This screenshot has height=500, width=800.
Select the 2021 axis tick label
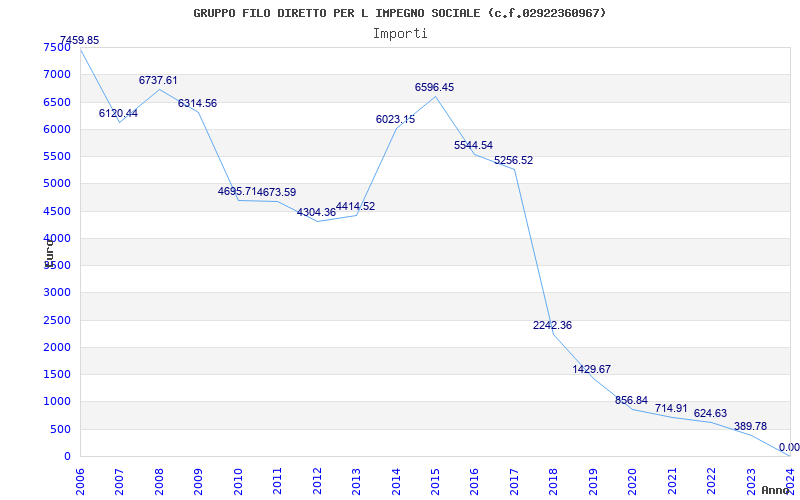point(672,481)
